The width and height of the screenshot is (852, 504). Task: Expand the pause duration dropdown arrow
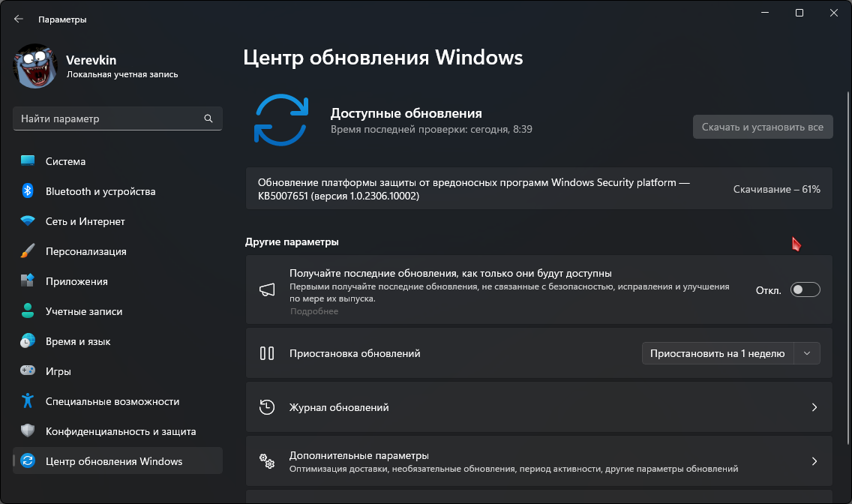pos(807,353)
